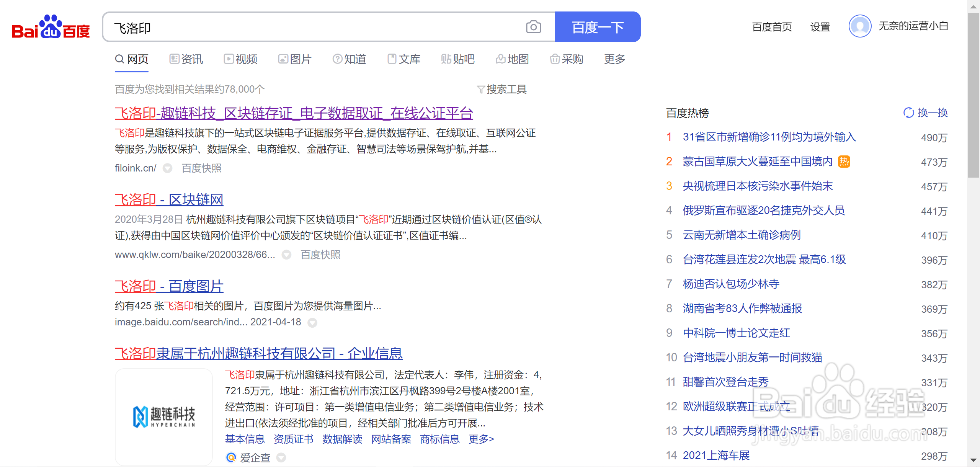This screenshot has height=467, width=980.
Task: Open 网站备案 sub-link
Action: pyautogui.click(x=391, y=439)
